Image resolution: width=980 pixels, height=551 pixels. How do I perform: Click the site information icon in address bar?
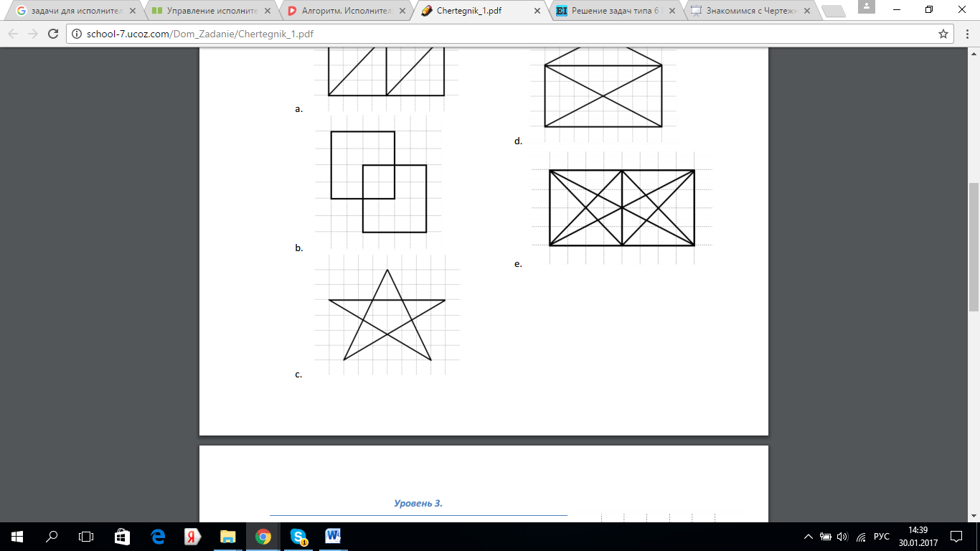(x=77, y=34)
